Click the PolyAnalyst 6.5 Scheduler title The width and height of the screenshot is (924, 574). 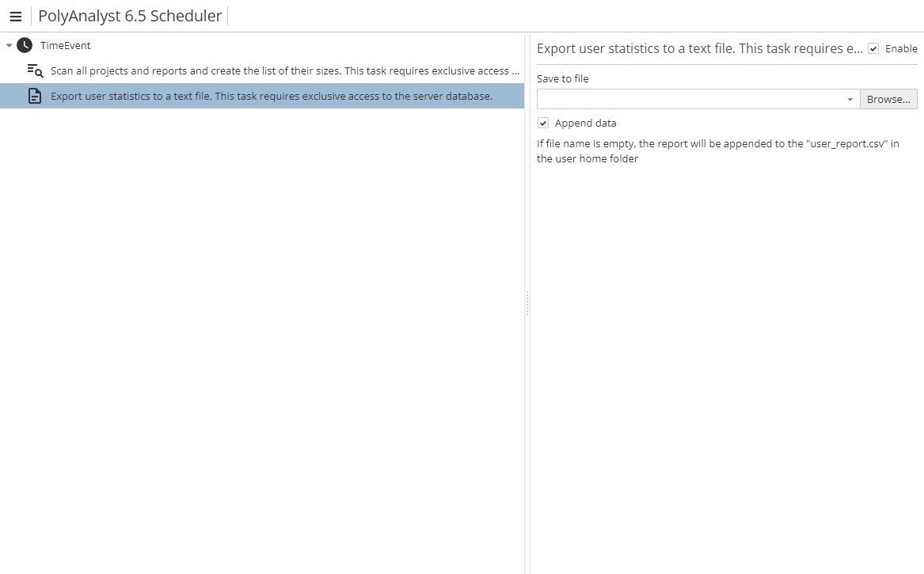click(x=130, y=16)
